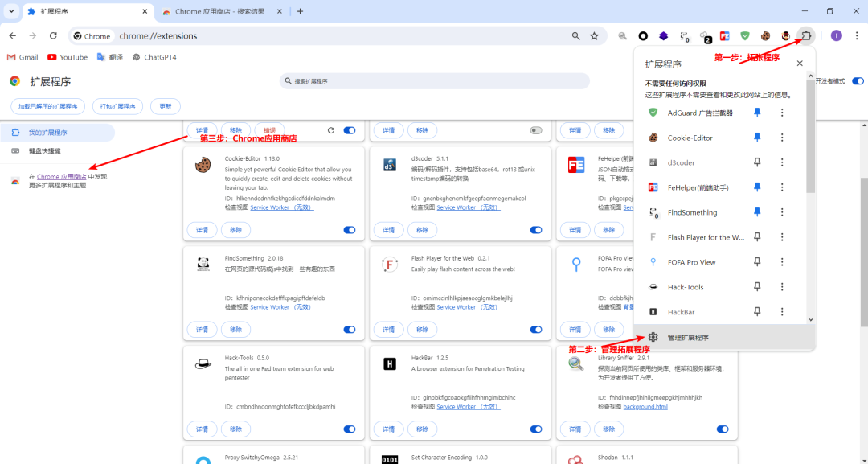Open the Hack-Tools three-dot menu in popup
The height and width of the screenshot is (464, 868).
[x=782, y=287]
